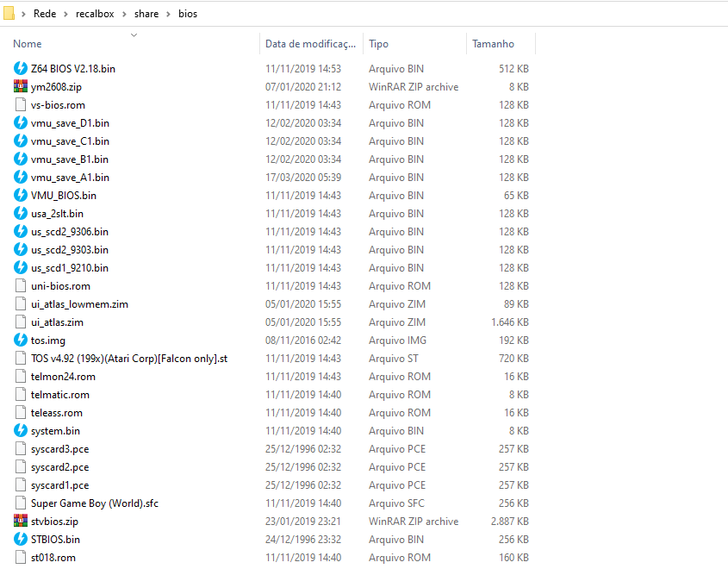Select the file name telmatic.rom
This screenshot has width=728, height=575.
click(60, 394)
